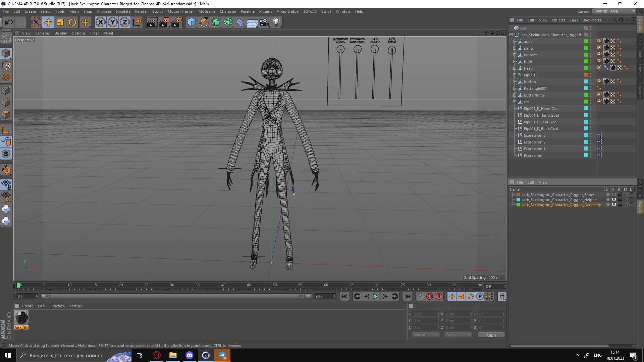644x362 pixels.
Task: Toggle Parameter keyframe recording
Action: point(480,296)
